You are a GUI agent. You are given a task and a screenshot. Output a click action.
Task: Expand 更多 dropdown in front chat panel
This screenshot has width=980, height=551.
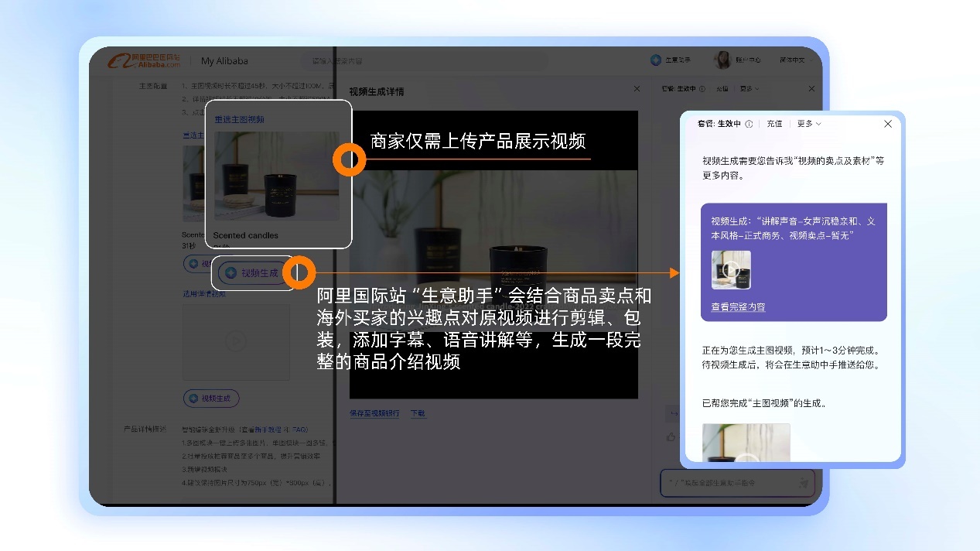pos(809,124)
